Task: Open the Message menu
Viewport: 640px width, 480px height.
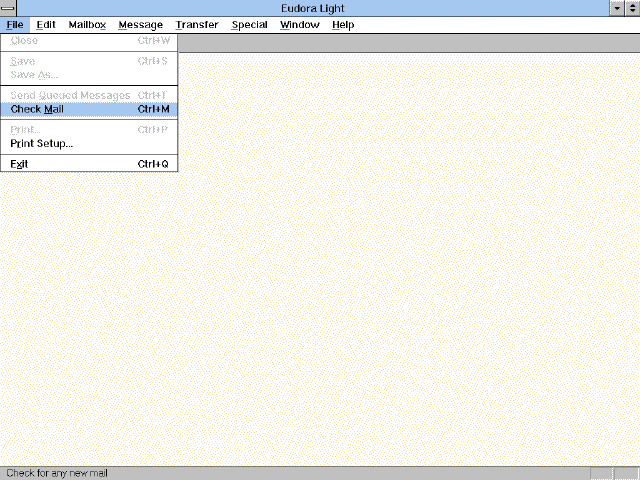Action: [x=140, y=25]
